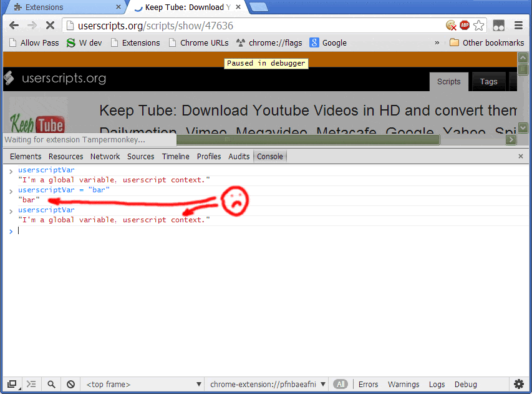This screenshot has width=532, height=394.
Task: Open the Other bookmarks folder
Action: click(487, 43)
